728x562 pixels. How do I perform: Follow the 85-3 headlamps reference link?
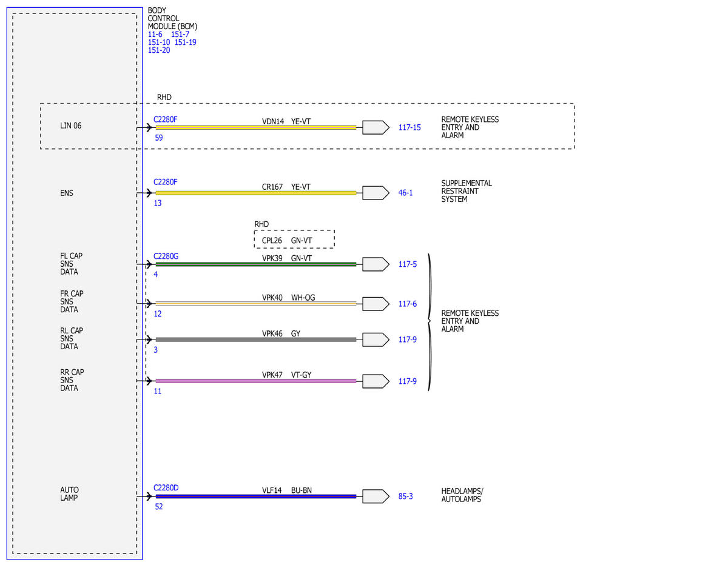pyautogui.click(x=405, y=496)
